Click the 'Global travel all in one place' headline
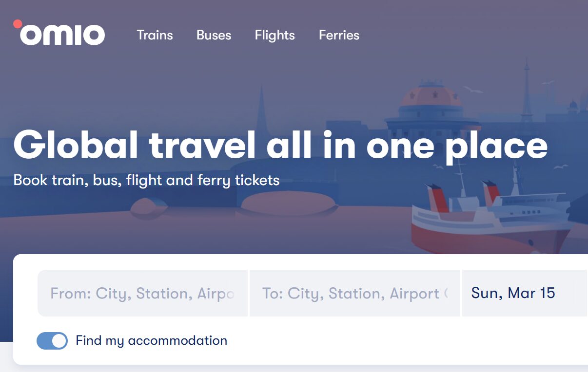 280,145
